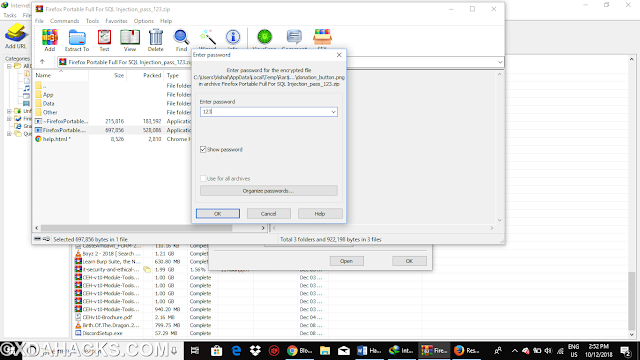
Task: Open Task View on the taskbar
Action: coord(195,351)
